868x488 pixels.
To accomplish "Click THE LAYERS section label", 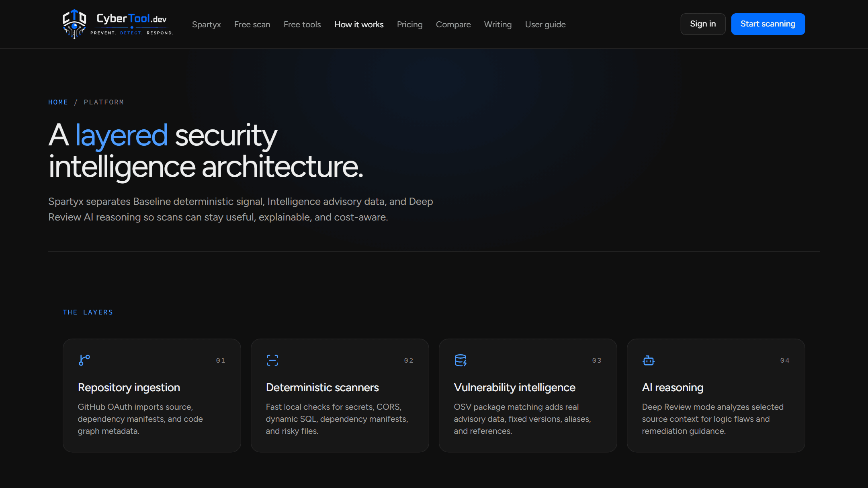I will coord(88,312).
